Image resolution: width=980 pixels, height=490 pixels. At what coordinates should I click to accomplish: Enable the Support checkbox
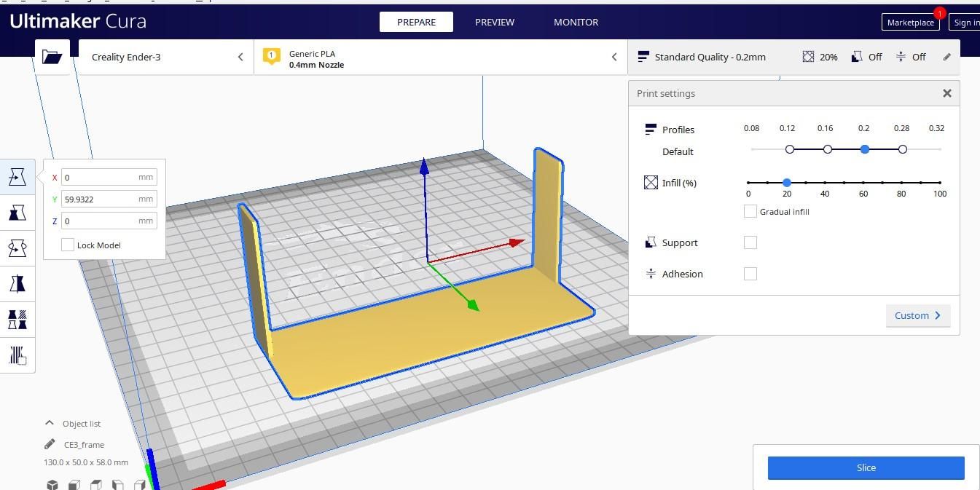pyautogui.click(x=750, y=242)
